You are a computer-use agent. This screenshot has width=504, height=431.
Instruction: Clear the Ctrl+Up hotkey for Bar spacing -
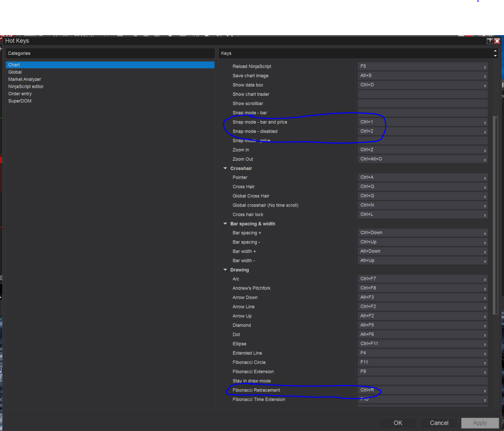coord(485,243)
